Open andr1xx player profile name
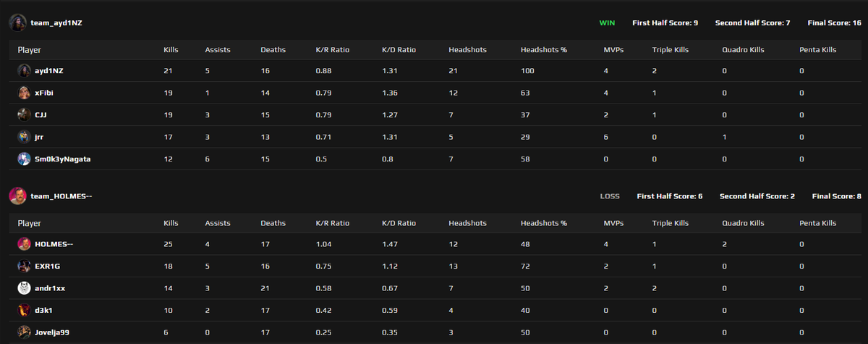Screen dimensions: 868x344 coord(51,288)
